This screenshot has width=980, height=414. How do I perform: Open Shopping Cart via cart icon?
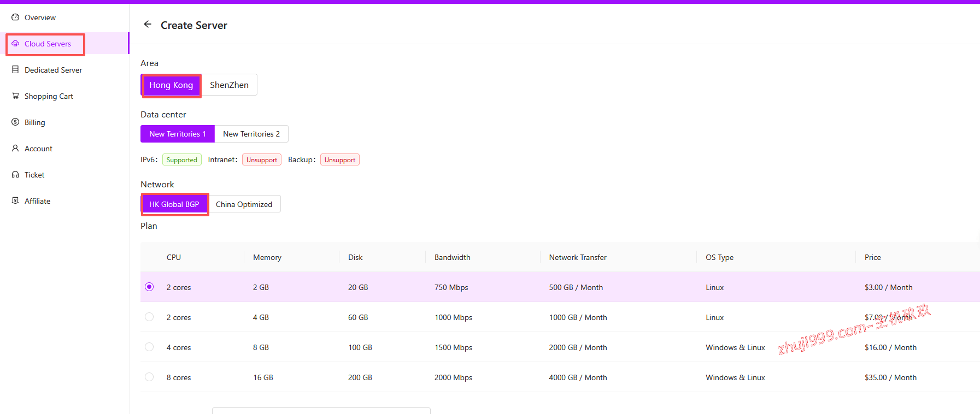point(15,96)
